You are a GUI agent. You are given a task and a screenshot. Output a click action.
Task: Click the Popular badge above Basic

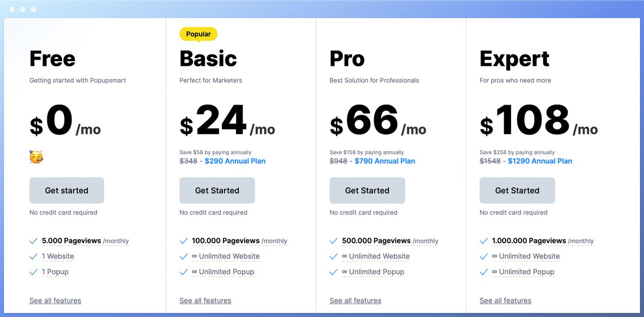198,34
